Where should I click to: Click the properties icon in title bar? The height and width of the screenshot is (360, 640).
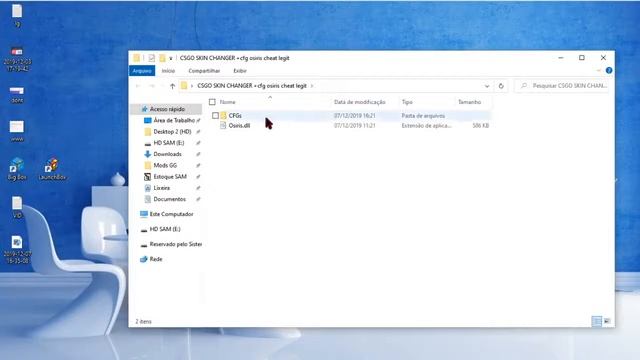point(151,58)
